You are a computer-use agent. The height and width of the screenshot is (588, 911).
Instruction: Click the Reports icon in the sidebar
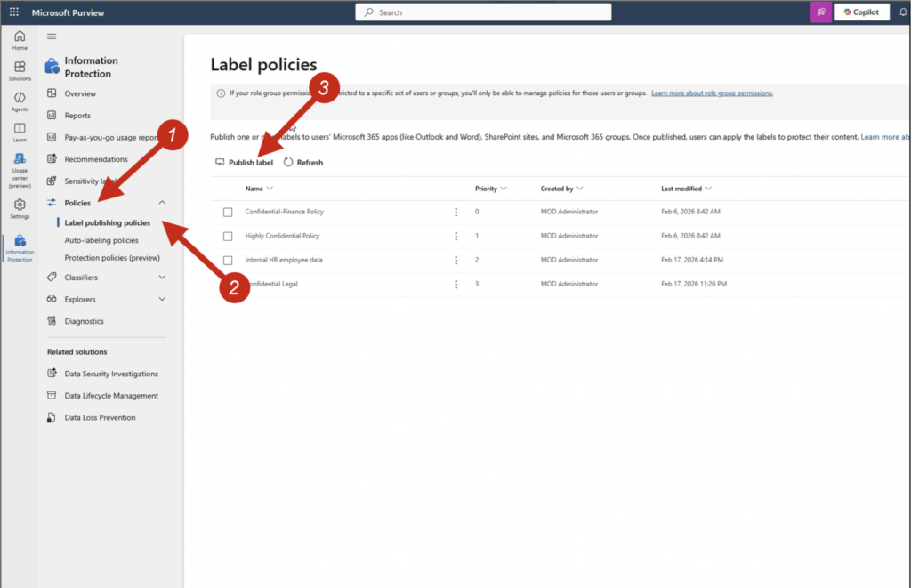tap(52, 115)
